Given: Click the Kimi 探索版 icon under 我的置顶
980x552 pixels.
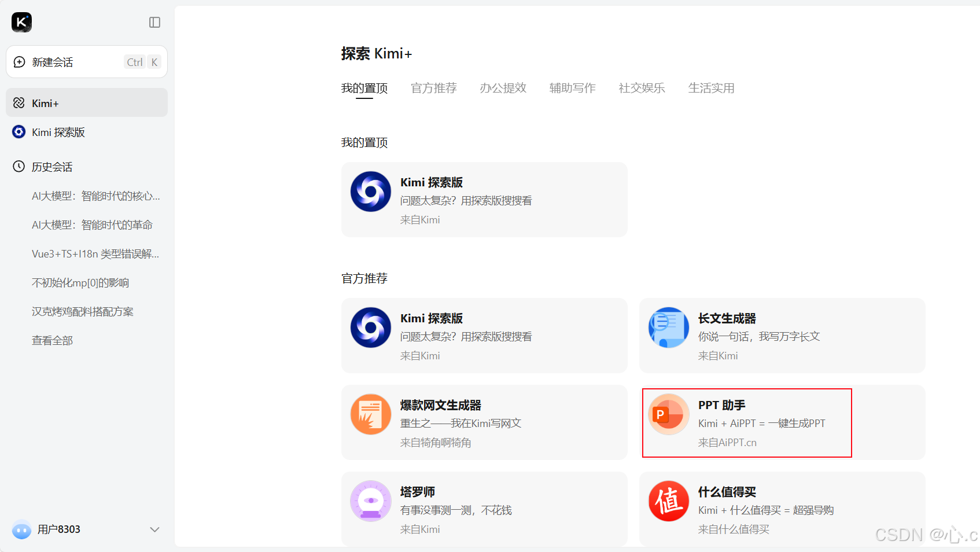Looking at the screenshot, I should 371,192.
